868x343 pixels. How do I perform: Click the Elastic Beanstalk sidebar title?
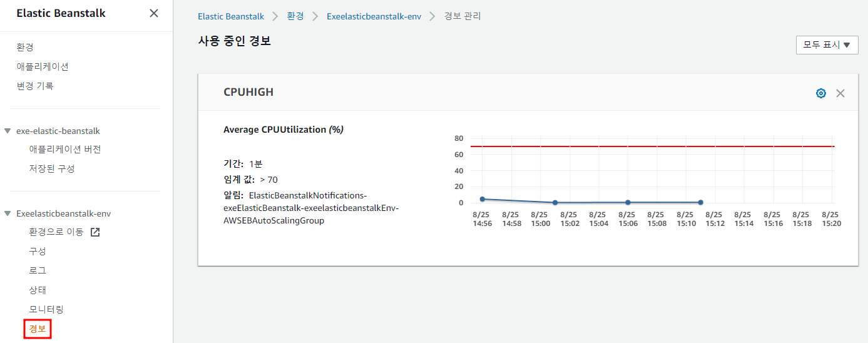pyautogui.click(x=61, y=13)
